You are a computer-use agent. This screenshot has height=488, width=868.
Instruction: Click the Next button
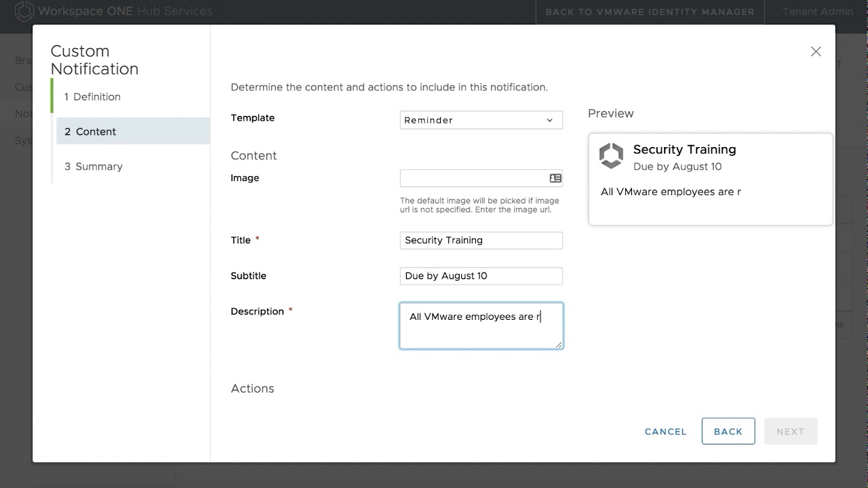[790, 431]
